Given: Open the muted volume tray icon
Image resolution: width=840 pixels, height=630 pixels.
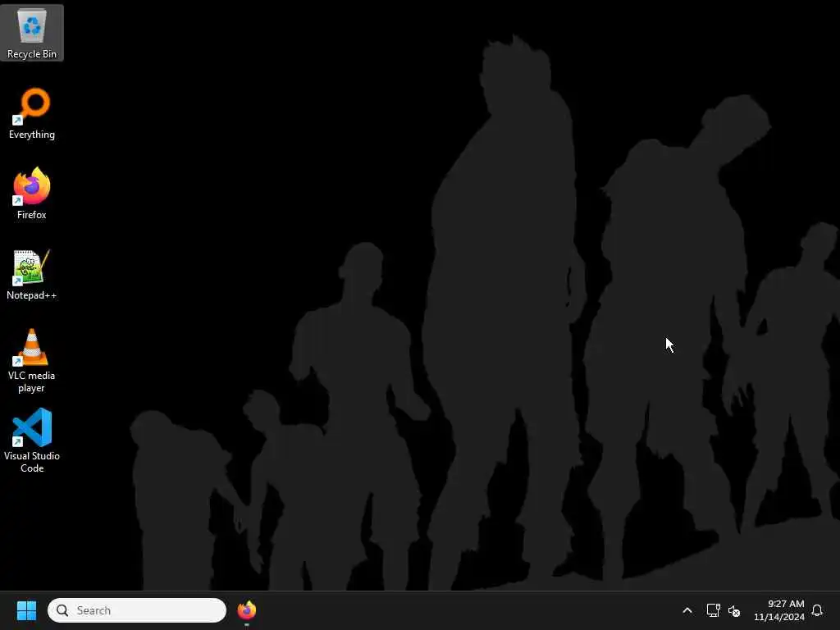Looking at the screenshot, I should [x=734, y=610].
